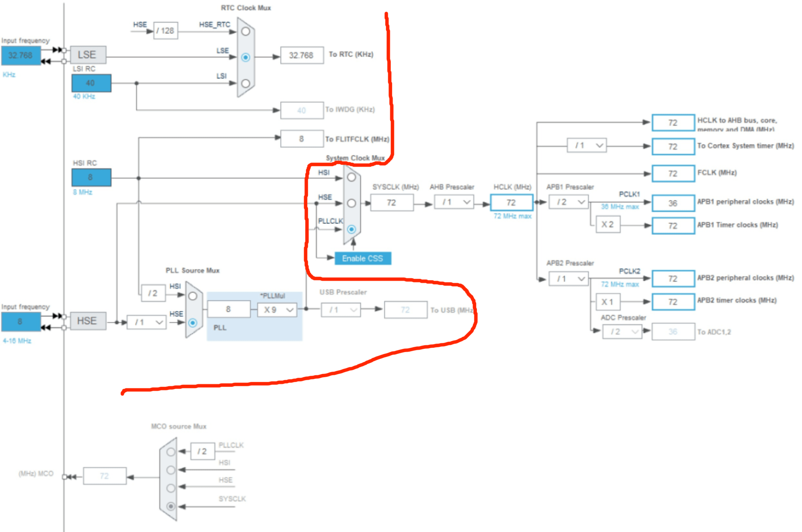Open the ADC Prescaler /2 dropdown
This screenshot has height=532, width=802.
622,332
